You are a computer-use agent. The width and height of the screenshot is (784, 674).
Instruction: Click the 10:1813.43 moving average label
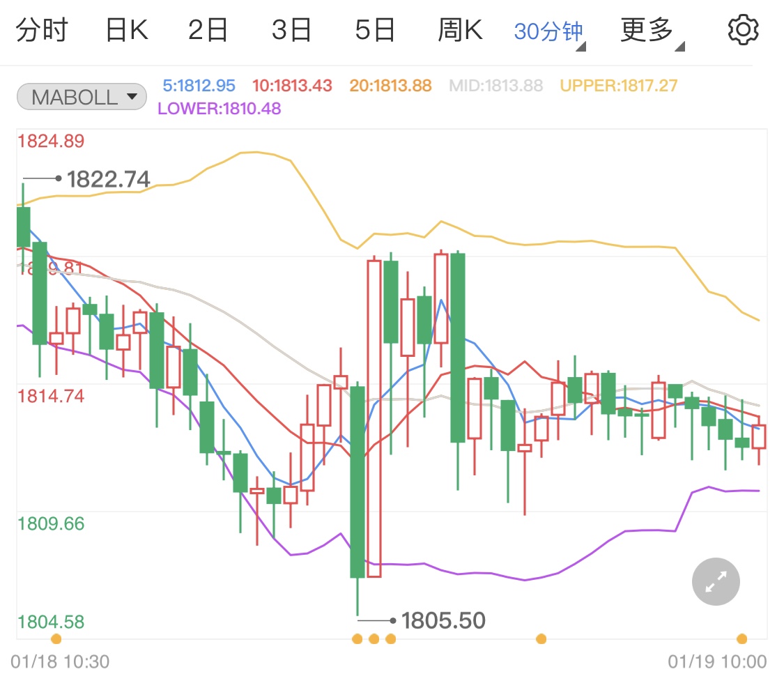pos(292,86)
